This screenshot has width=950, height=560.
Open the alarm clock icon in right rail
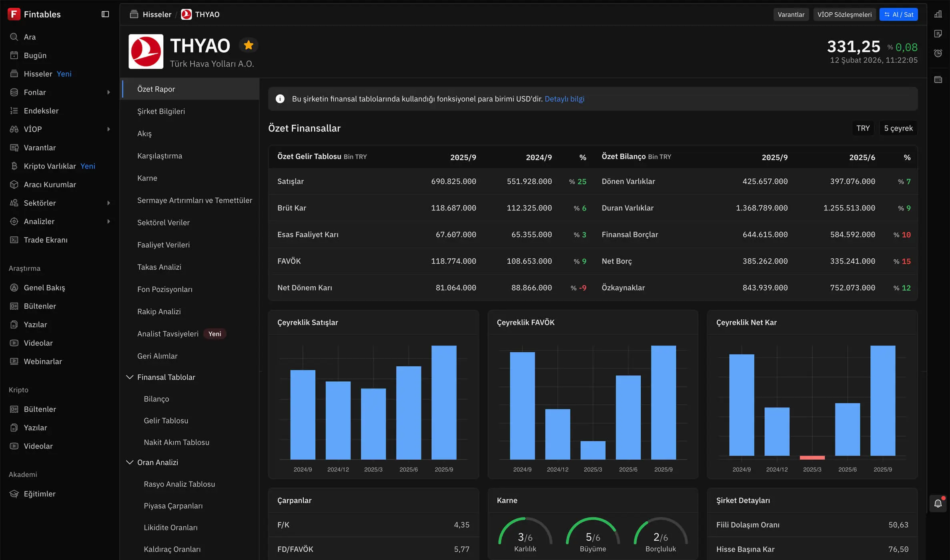(938, 53)
